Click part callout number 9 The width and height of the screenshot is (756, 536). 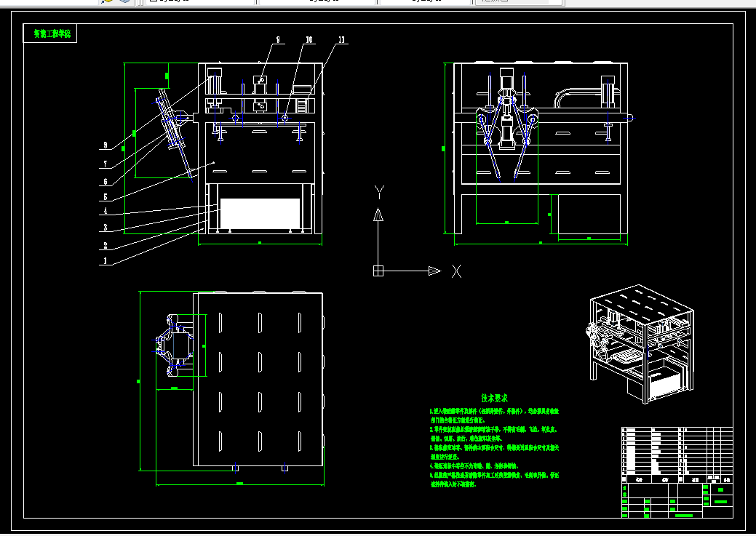tap(278, 40)
